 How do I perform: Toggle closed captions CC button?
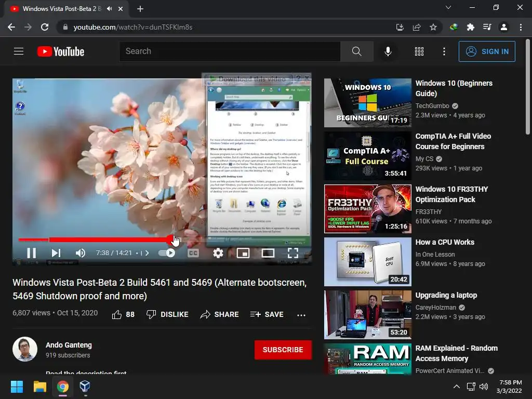tap(193, 253)
